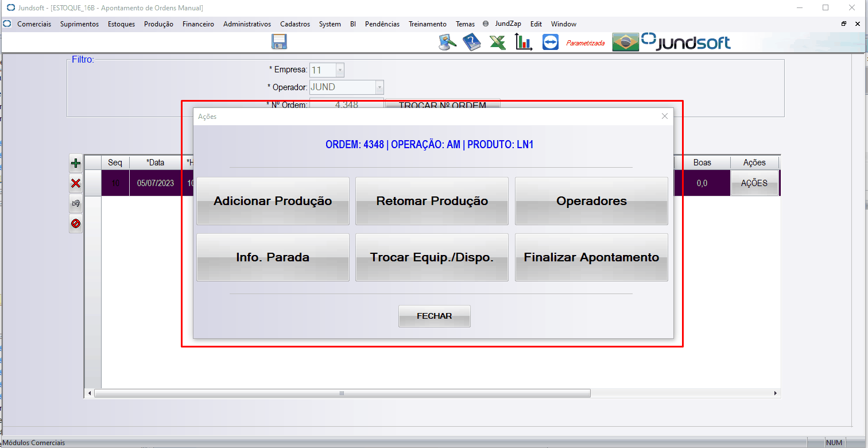Click the Ações column header
The width and height of the screenshot is (868, 448).
(x=754, y=163)
